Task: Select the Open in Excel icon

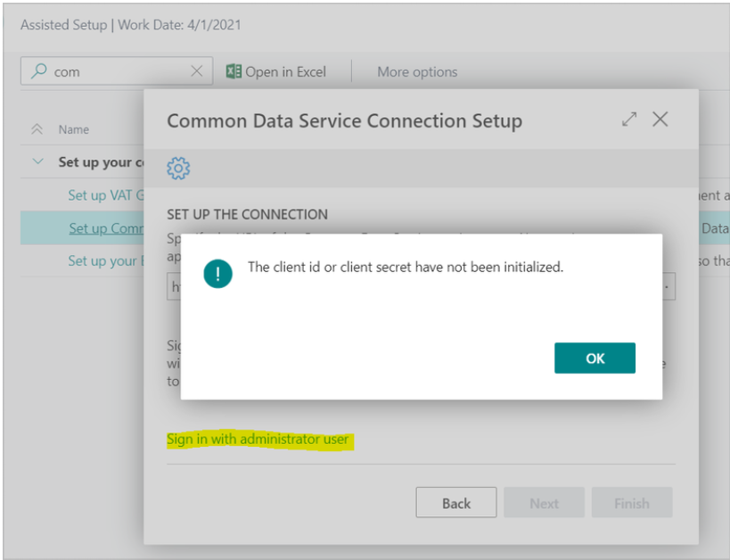Action: click(235, 72)
